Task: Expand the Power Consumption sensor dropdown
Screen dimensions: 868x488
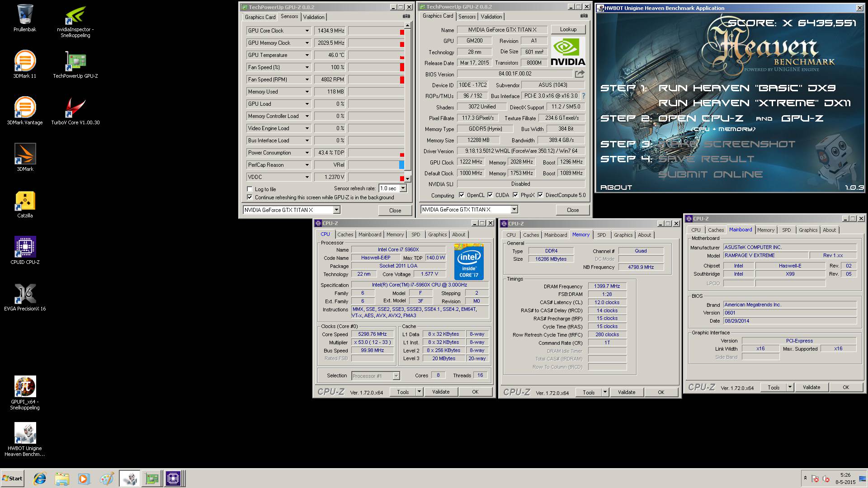Action: click(x=307, y=153)
